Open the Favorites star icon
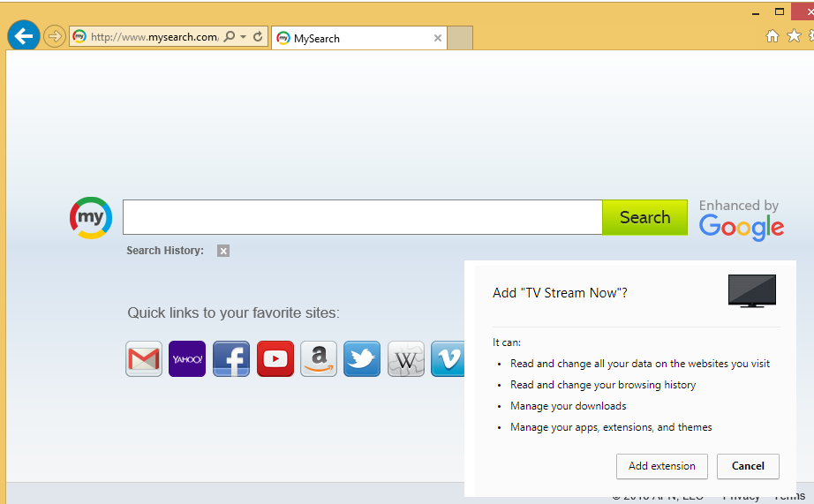Viewport: 814px width, 504px height. point(794,36)
